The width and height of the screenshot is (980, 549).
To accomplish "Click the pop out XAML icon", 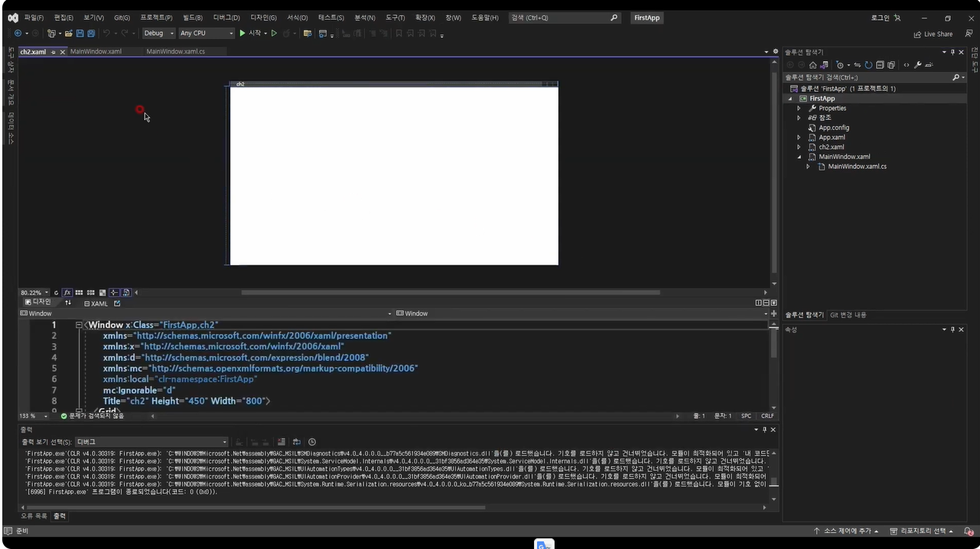I will [117, 304].
